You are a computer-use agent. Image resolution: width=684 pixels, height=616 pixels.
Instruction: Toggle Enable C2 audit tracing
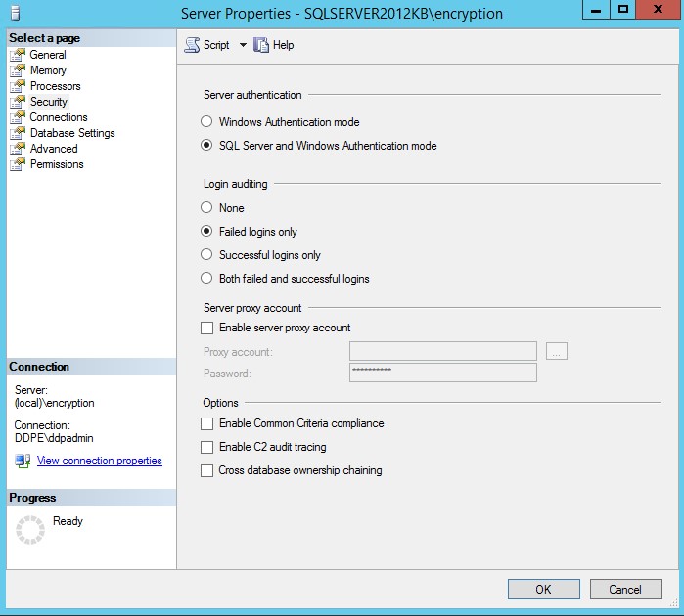pos(206,447)
